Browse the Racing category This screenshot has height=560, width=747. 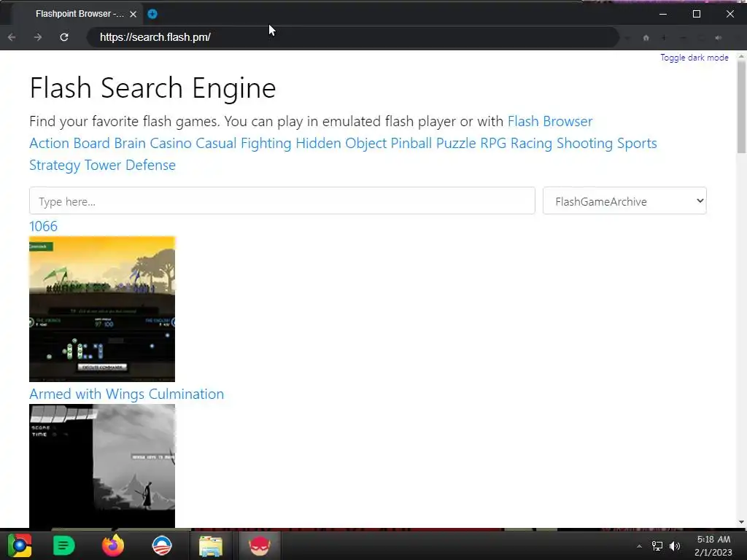point(531,144)
